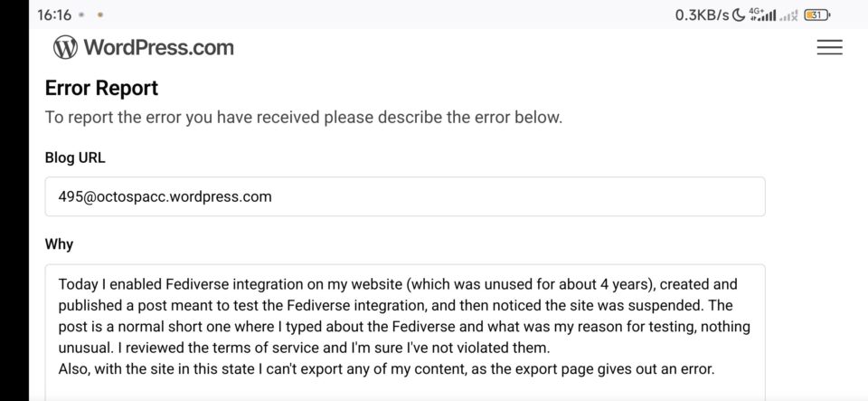Image resolution: width=868 pixels, height=401 pixels.
Task: Tap the 16:16 clock in status bar
Action: pyautogui.click(x=54, y=15)
